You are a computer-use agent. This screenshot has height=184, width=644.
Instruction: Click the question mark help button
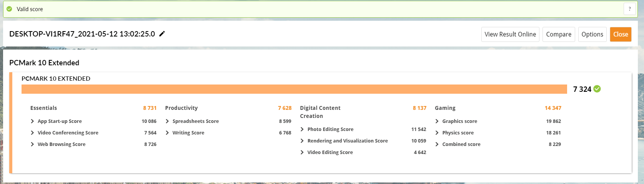click(x=629, y=9)
